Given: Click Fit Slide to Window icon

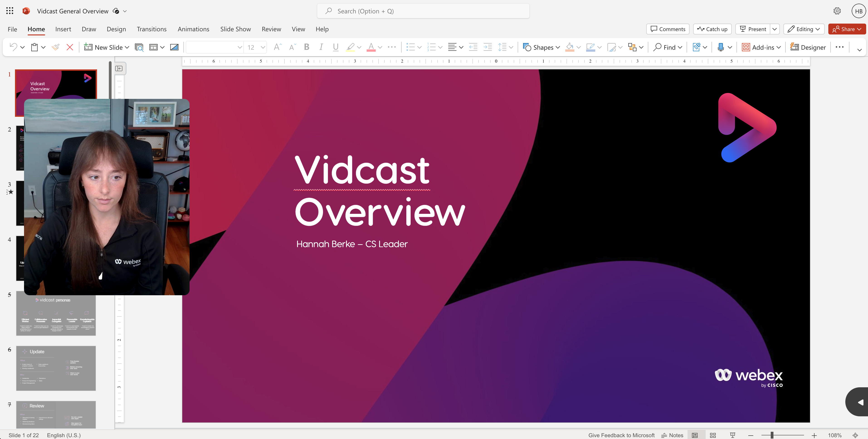Looking at the screenshot, I should 855,435.
